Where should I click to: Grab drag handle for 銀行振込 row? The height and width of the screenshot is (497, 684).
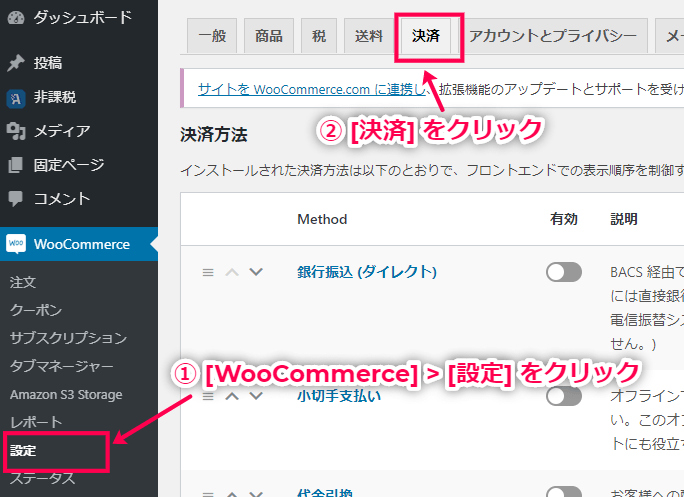pos(208,273)
